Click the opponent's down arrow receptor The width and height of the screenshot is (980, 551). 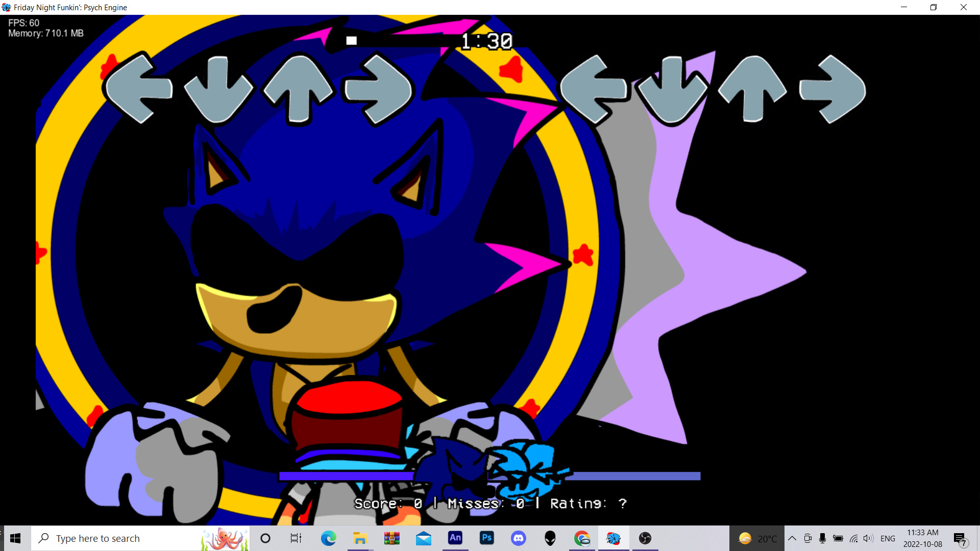[218, 90]
